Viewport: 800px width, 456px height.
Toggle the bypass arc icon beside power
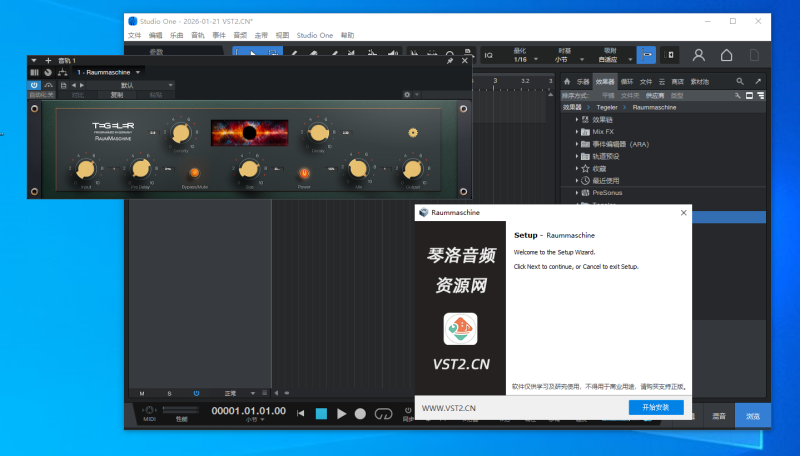[x=48, y=85]
